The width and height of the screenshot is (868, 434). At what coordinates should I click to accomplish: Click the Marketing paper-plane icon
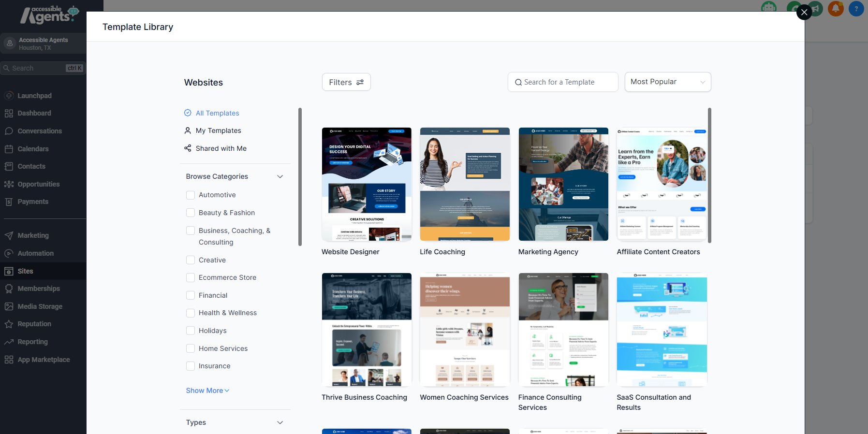click(x=9, y=235)
